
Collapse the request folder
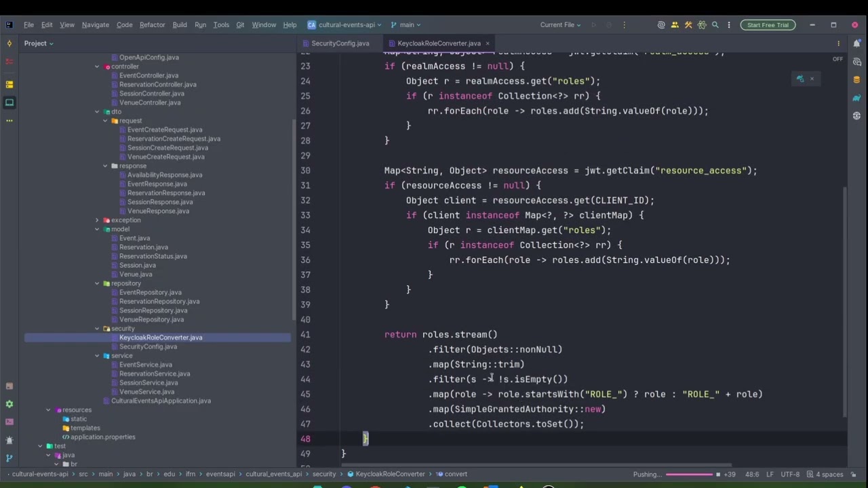click(x=105, y=121)
